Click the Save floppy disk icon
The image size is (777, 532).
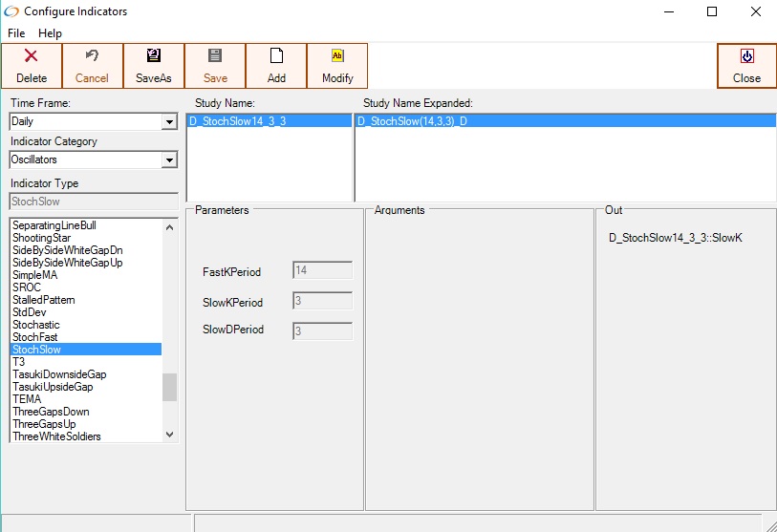(215, 56)
